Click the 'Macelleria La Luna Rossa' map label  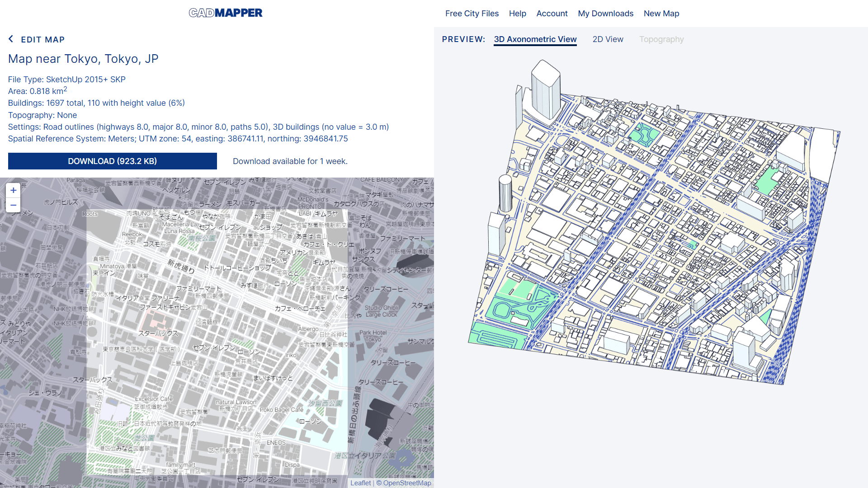[x=179, y=228]
